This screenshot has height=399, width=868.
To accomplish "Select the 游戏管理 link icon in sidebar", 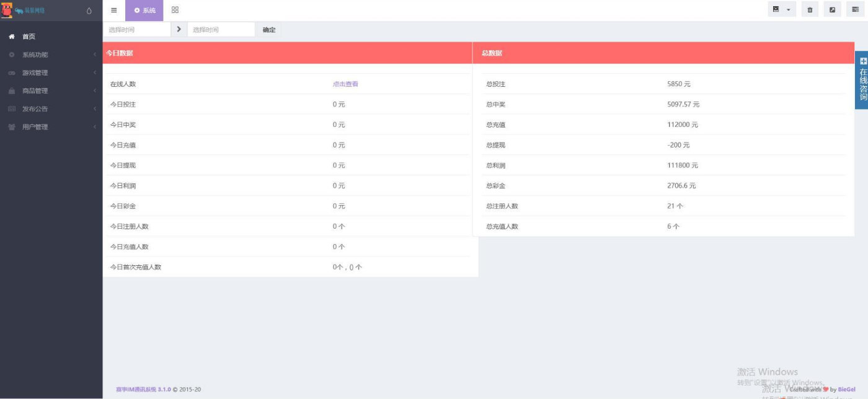I will 11,72.
